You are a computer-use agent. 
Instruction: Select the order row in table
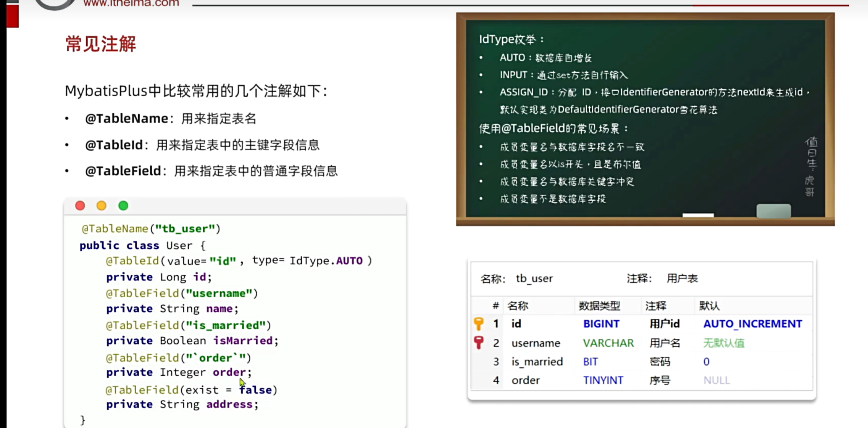pyautogui.click(x=526, y=380)
